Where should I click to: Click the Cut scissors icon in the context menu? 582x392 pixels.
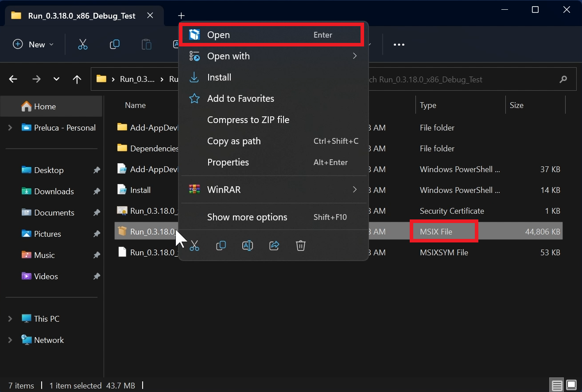194,246
